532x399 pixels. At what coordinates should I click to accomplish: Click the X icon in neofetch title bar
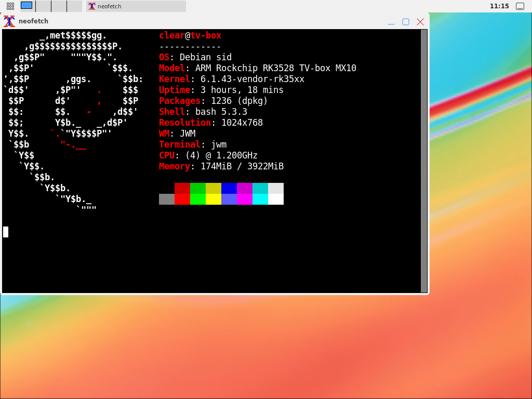coord(9,21)
